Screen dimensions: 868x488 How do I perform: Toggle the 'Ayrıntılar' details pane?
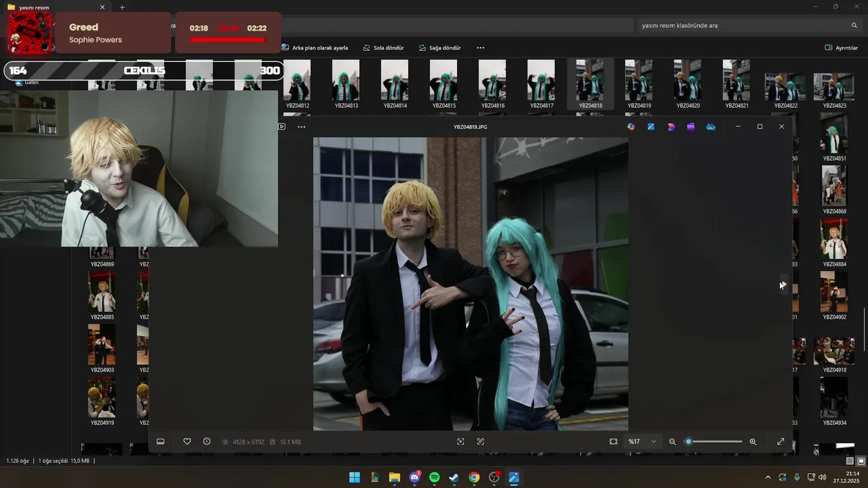[842, 48]
